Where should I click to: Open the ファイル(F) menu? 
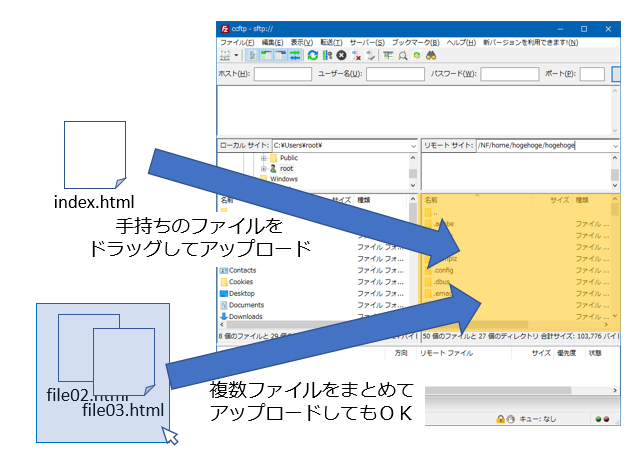(237, 42)
